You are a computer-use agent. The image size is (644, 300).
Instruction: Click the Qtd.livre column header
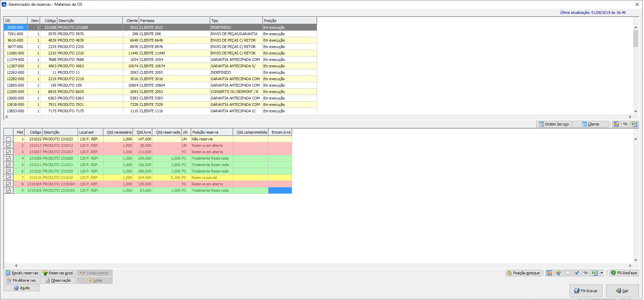coord(143,132)
